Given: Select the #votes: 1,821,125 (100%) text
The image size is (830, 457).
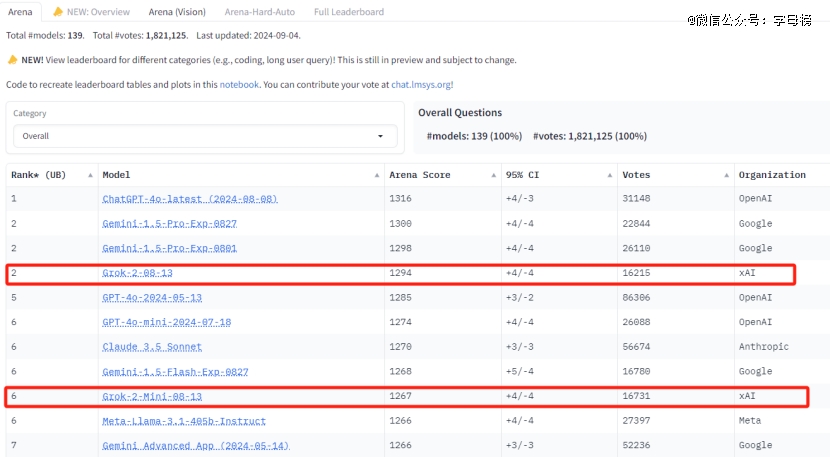Looking at the screenshot, I should point(590,136).
